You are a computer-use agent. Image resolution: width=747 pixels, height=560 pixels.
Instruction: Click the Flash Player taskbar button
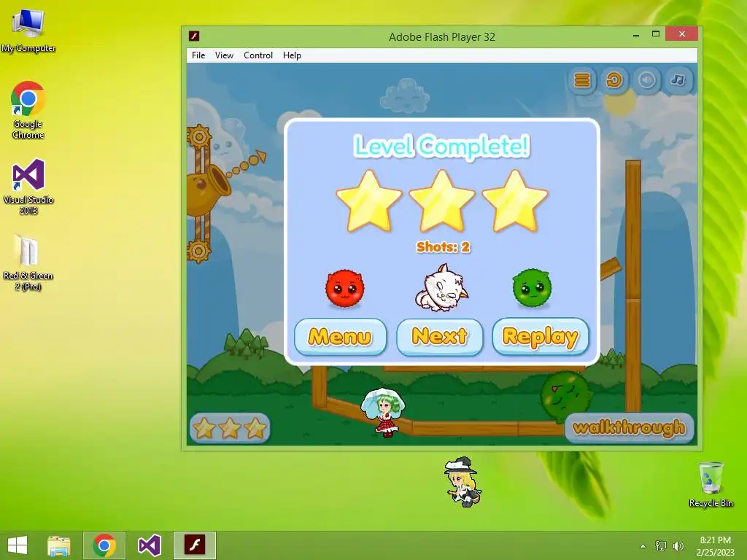click(x=195, y=545)
